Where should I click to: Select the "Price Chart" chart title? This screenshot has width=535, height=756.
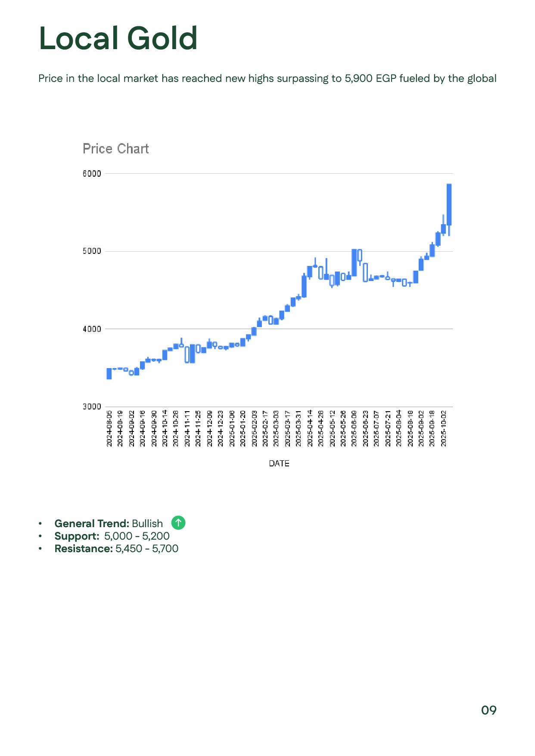coord(115,149)
